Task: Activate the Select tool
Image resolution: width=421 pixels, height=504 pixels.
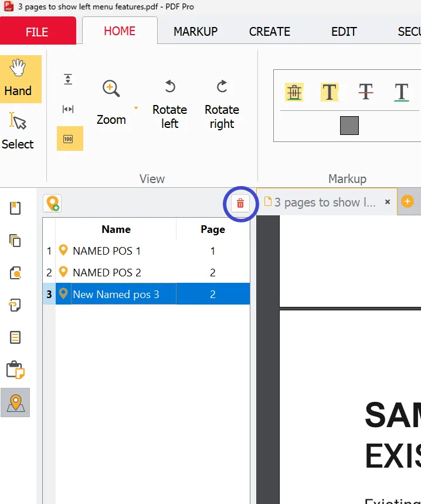Action: click(x=18, y=131)
